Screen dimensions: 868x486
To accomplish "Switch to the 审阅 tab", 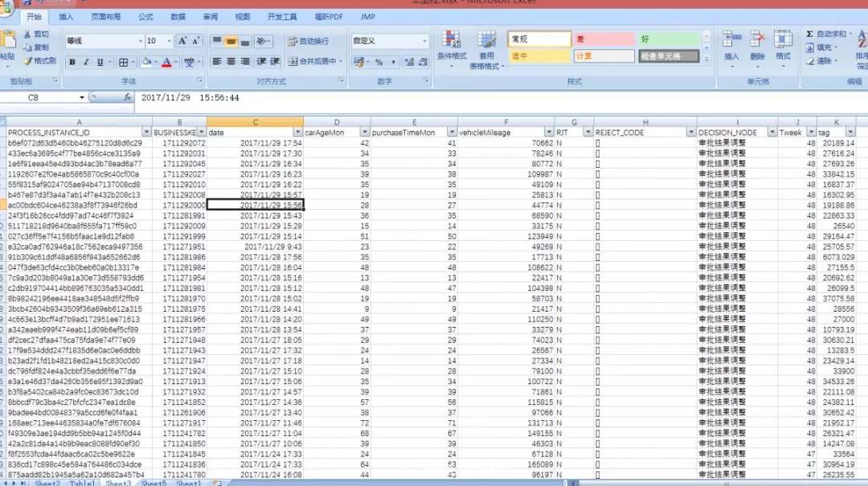I will (211, 17).
